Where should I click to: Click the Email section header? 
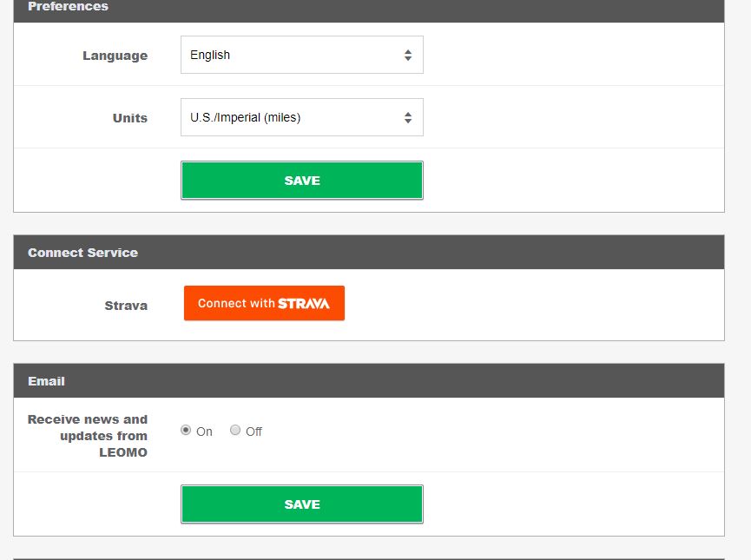[x=46, y=381]
